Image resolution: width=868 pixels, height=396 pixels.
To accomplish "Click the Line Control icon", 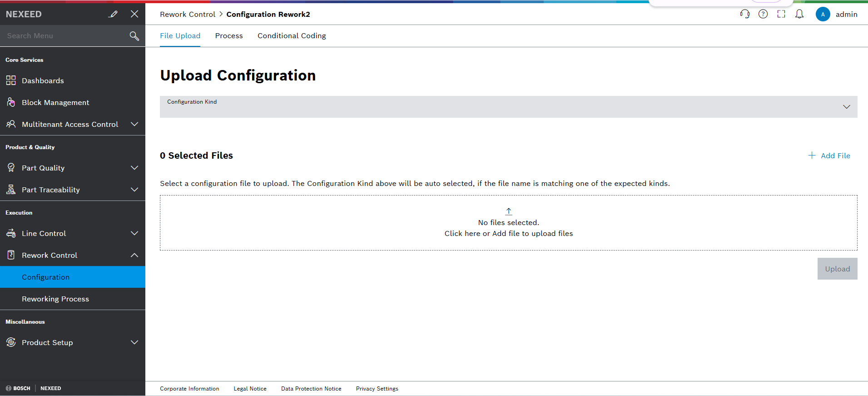I will (x=11, y=233).
